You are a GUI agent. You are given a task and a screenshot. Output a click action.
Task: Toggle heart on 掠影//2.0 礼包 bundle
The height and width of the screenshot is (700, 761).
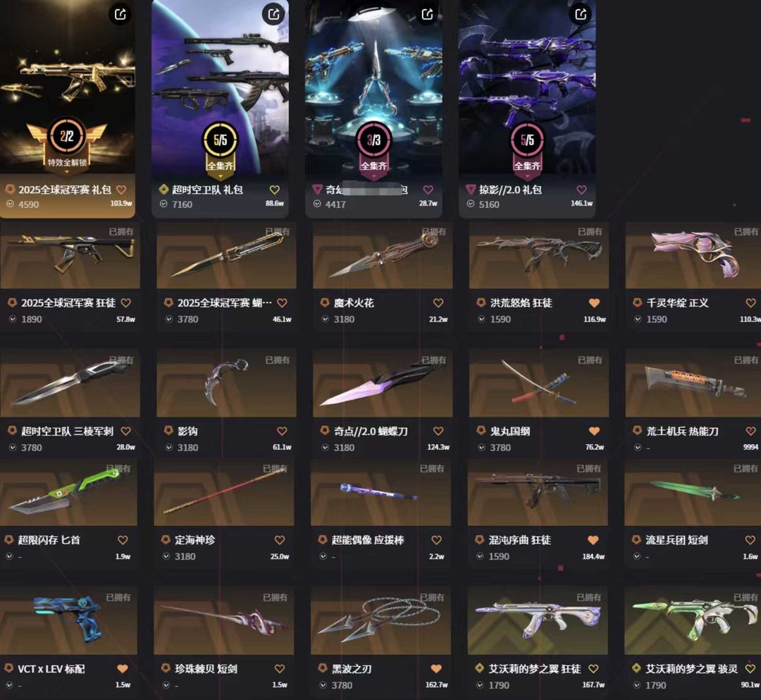click(581, 190)
